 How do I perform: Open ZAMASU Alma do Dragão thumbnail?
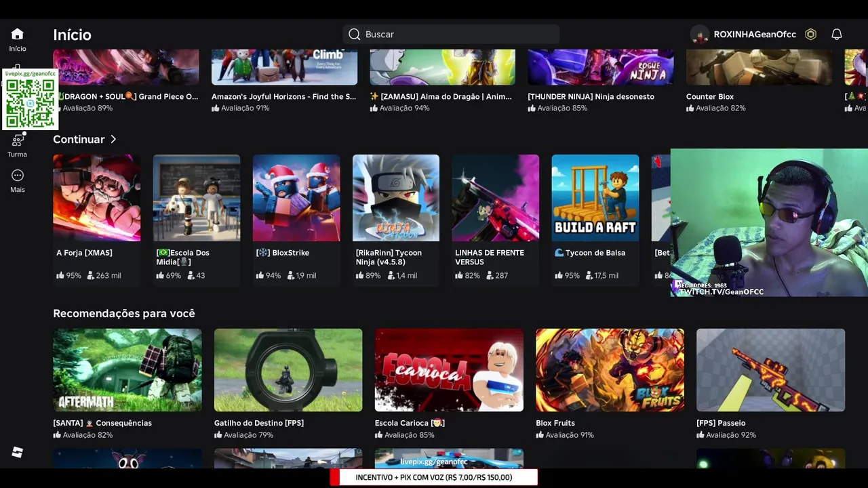[442, 66]
